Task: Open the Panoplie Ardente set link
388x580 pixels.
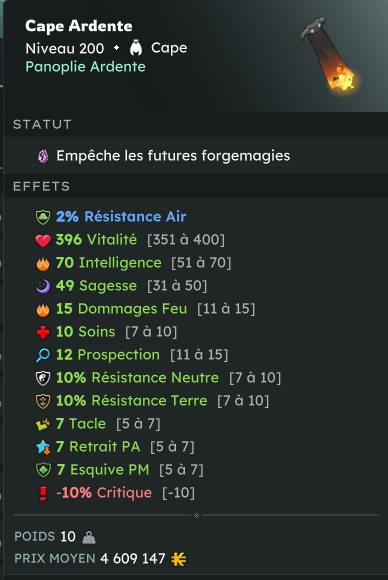Action: coord(85,67)
